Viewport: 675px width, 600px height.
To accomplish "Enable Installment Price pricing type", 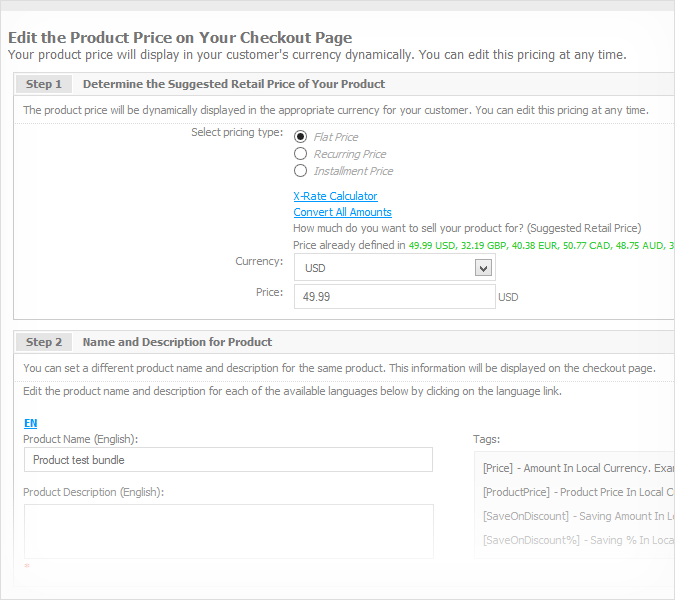I will [300, 171].
